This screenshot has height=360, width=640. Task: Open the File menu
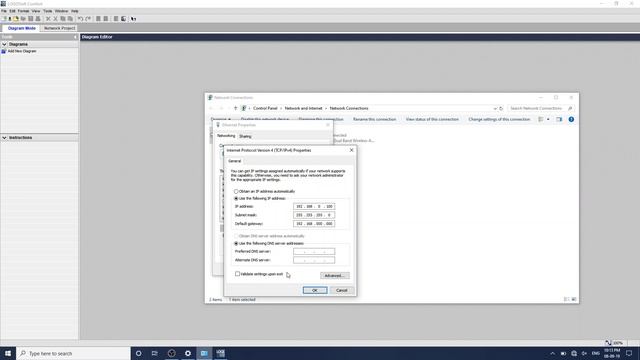tap(4, 11)
